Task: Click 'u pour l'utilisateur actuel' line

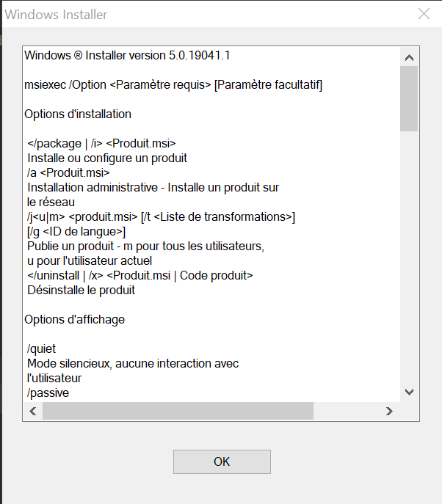Action: click(x=90, y=260)
